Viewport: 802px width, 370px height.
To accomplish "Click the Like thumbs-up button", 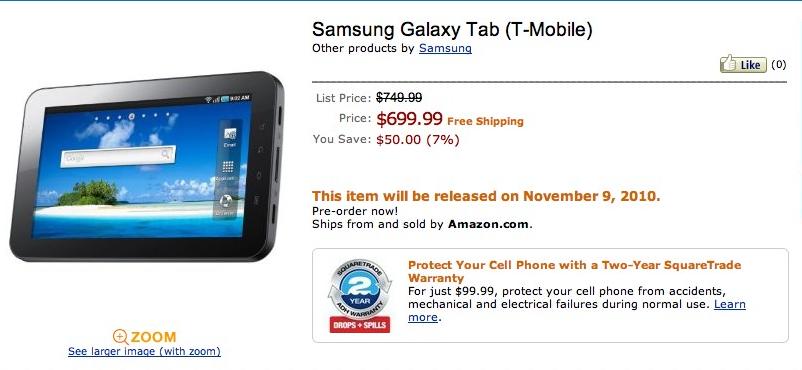I will pos(743,64).
